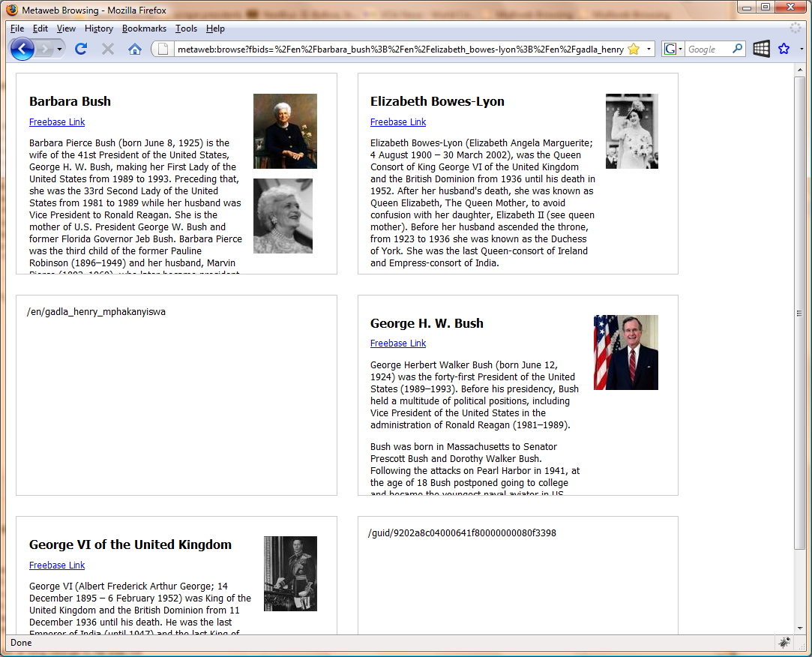Image resolution: width=812 pixels, height=657 pixels.
Task: Expand the address bar history dropdown
Action: click(x=649, y=49)
